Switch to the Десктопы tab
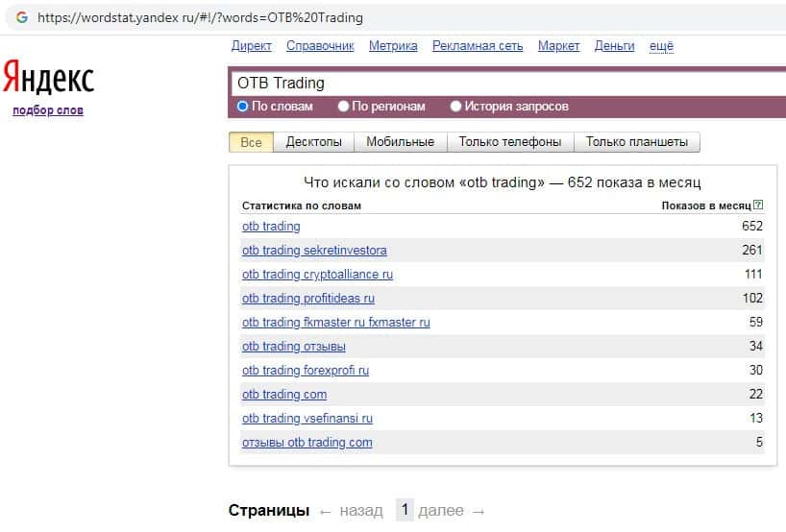Screen dimensions: 786x532 click(314, 142)
